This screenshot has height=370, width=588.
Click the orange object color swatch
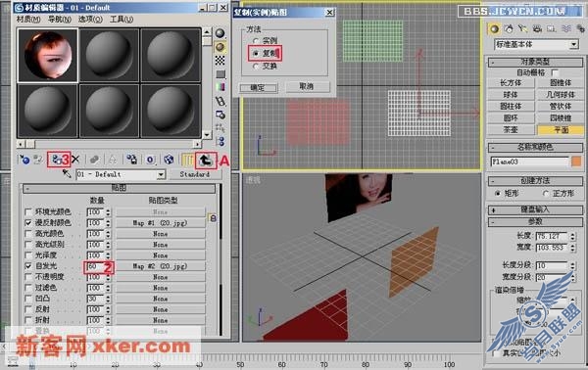tap(576, 162)
